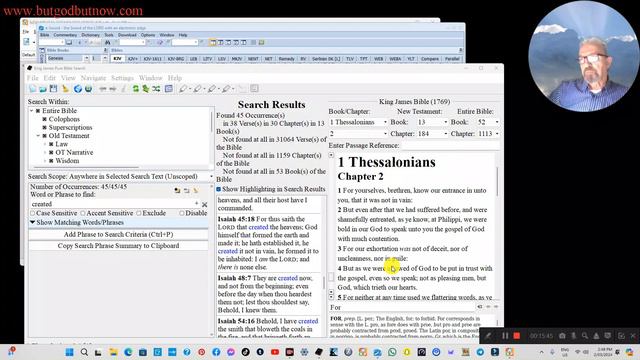
Task: Click the camera icon on recorder bar
Action: click(562, 336)
